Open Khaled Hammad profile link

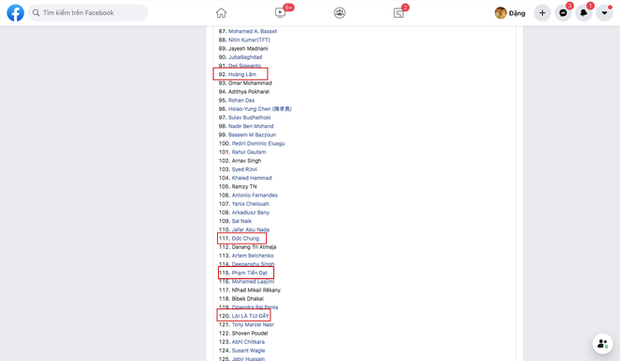pos(252,178)
